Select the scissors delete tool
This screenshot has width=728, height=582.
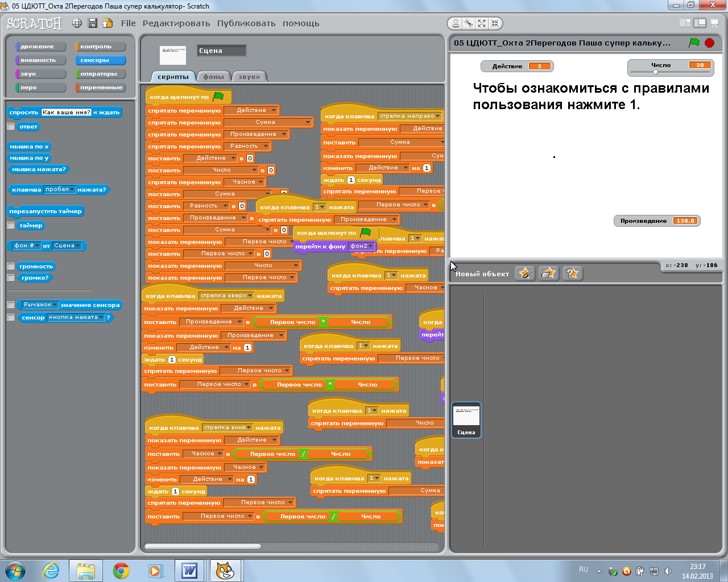click(469, 23)
